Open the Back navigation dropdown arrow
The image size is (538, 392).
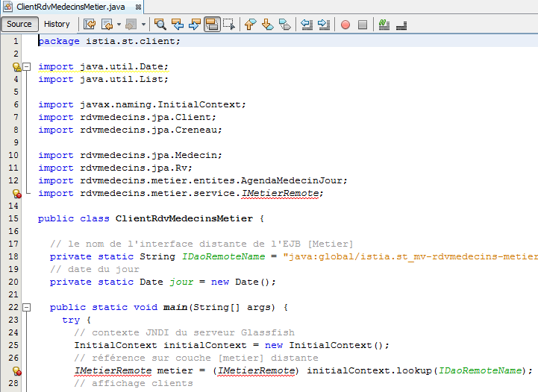[x=119, y=24]
